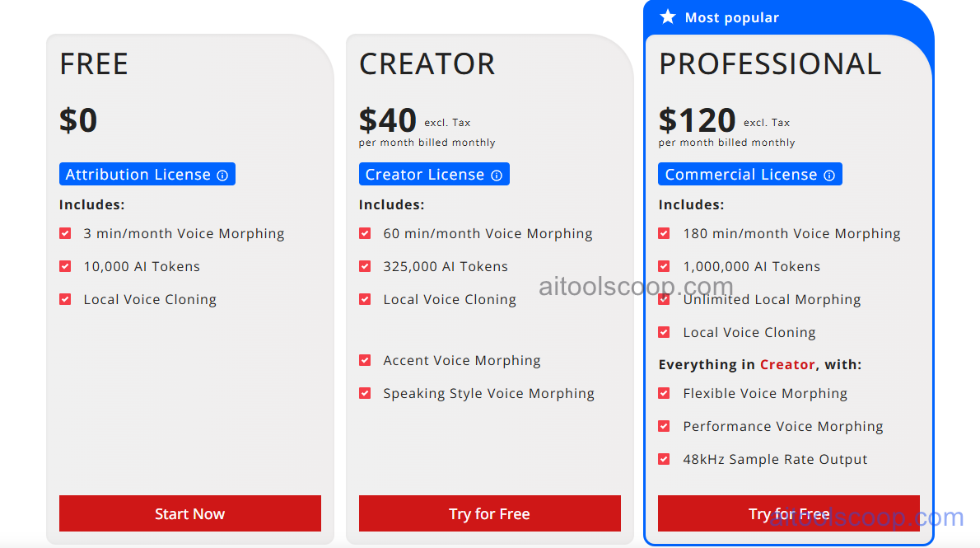980x548 pixels.
Task: Click Try for Free on CREATOR plan
Action: (489, 513)
